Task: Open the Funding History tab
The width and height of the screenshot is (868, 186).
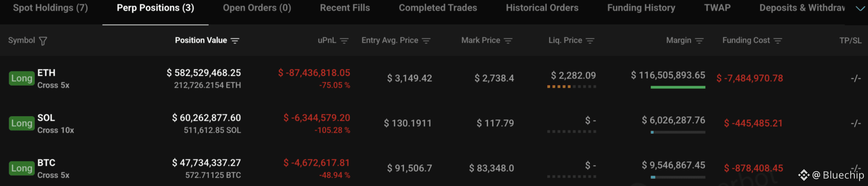Action: pos(641,8)
